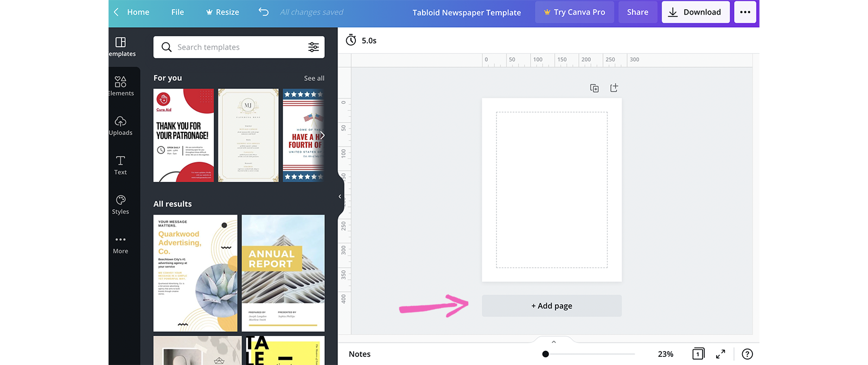Open the template filter settings icon

point(314,47)
